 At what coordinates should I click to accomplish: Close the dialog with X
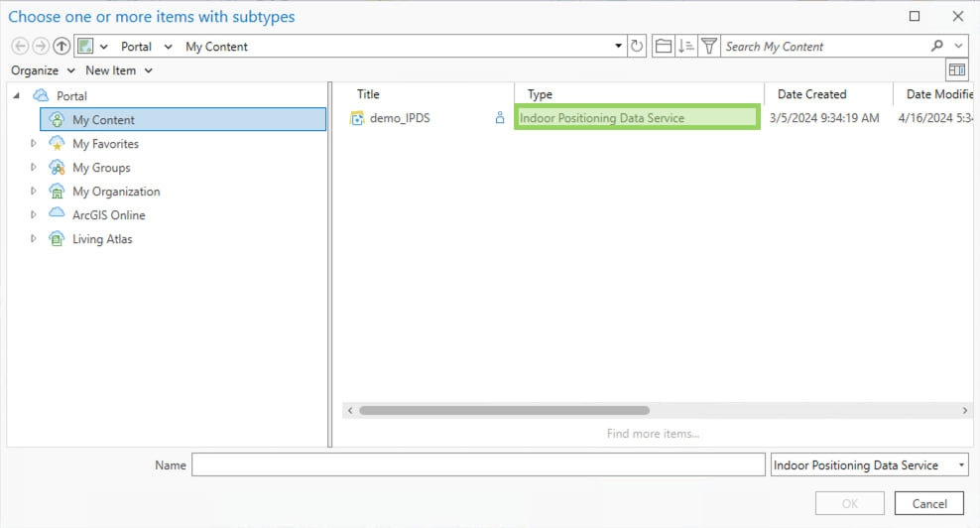point(957,16)
